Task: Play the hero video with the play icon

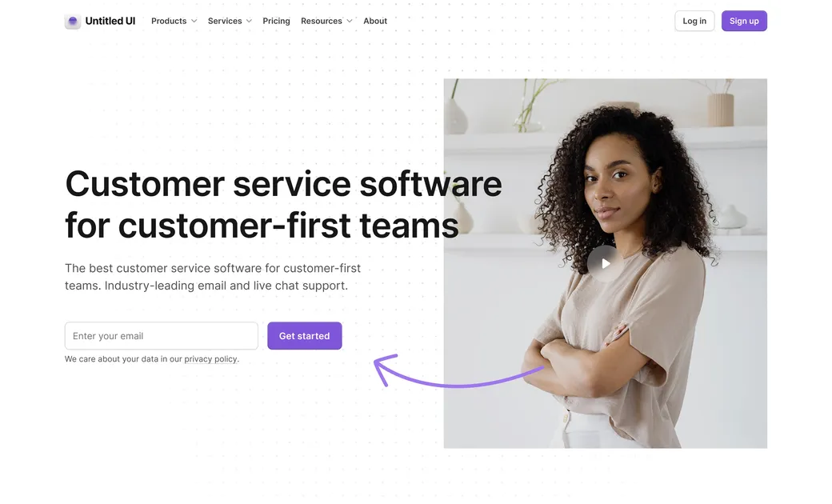Action: pyautogui.click(x=606, y=263)
